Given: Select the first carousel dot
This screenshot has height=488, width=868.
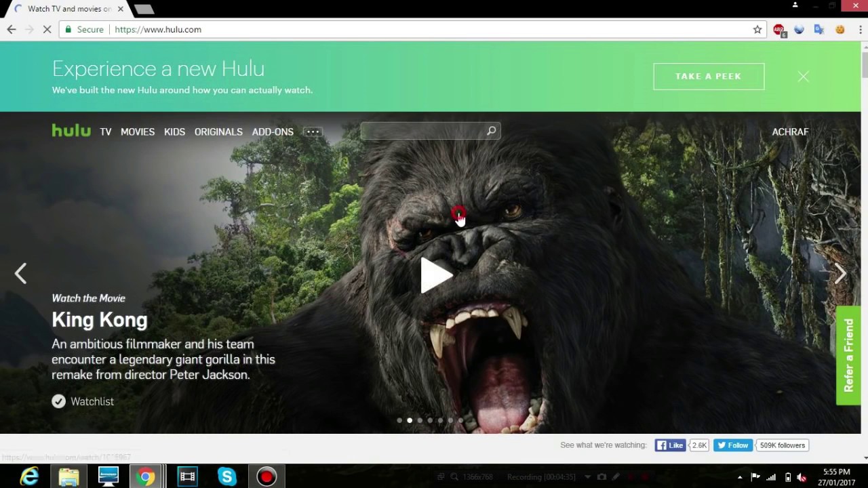Looking at the screenshot, I should tap(399, 420).
